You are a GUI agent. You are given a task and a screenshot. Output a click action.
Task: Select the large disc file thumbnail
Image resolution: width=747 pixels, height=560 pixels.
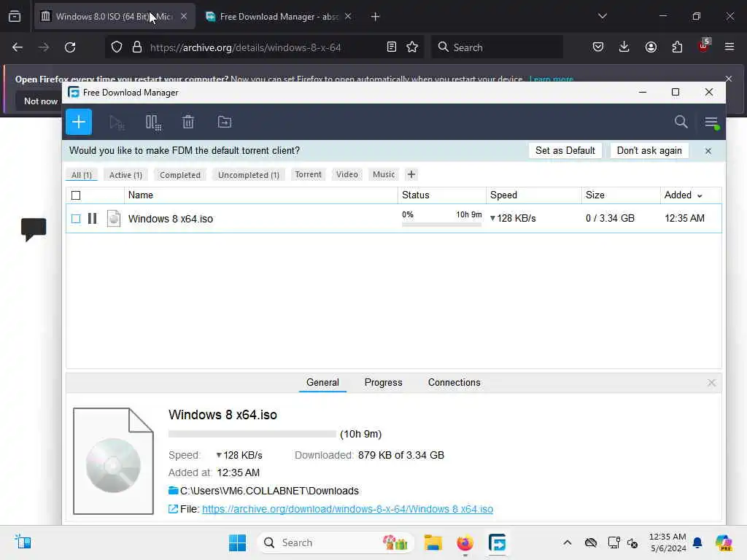coord(113,461)
